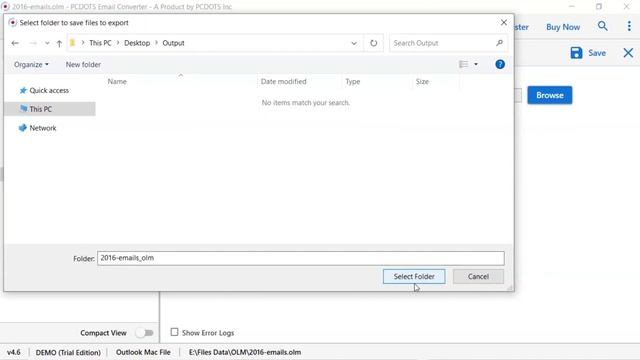
Task: Enable Show Error Logs checkbox
Action: (174, 332)
